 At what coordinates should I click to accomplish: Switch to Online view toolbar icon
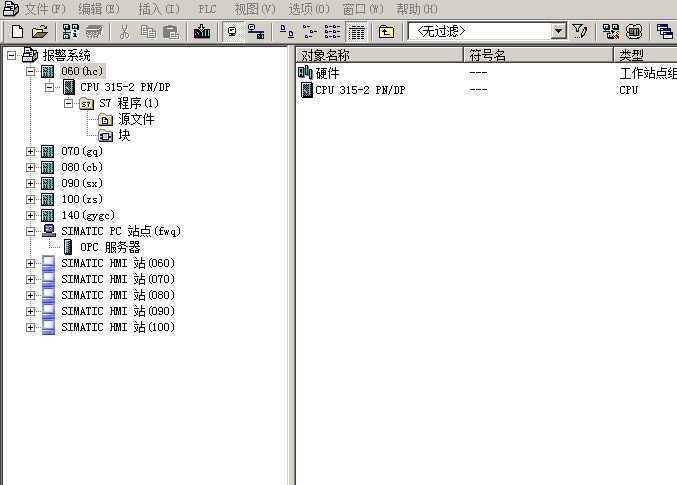[x=256, y=32]
